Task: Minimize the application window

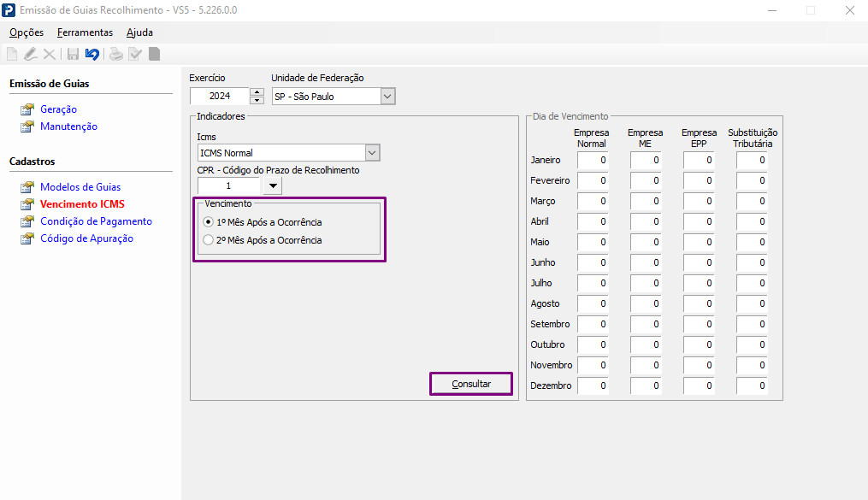Action: coord(772,10)
